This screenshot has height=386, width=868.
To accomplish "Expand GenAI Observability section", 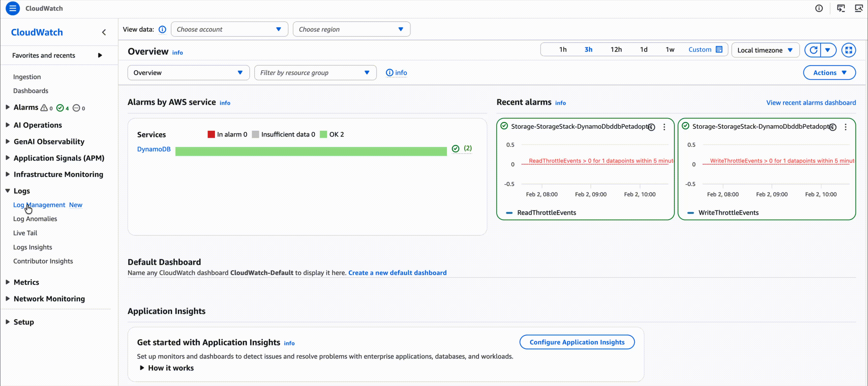I will tap(7, 142).
